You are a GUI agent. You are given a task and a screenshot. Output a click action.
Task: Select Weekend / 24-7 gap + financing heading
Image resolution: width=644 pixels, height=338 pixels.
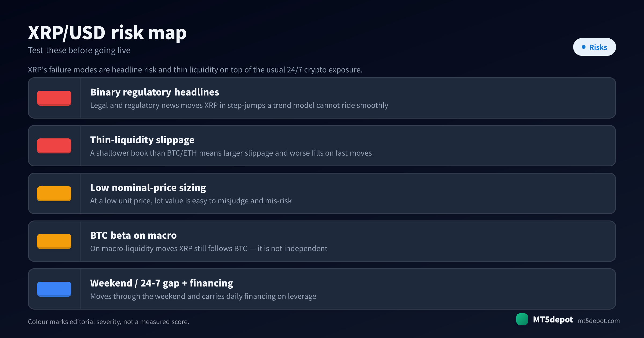[x=162, y=283]
